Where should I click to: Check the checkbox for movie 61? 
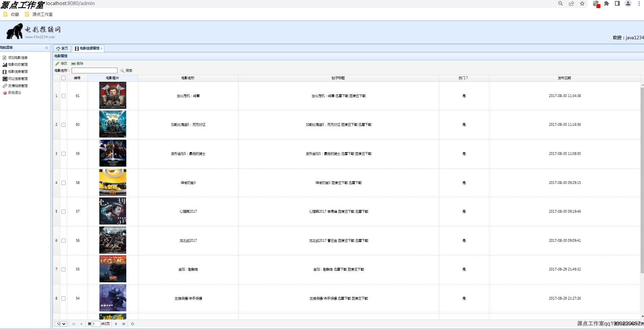click(64, 96)
